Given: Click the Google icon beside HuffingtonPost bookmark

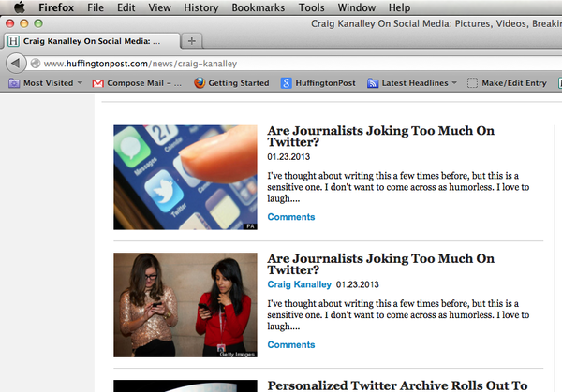Looking at the screenshot, I should pos(286,83).
